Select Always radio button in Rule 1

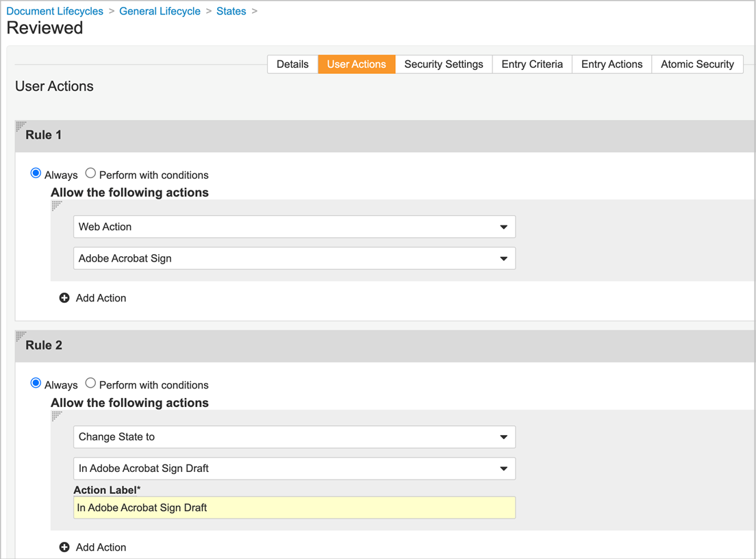(36, 173)
